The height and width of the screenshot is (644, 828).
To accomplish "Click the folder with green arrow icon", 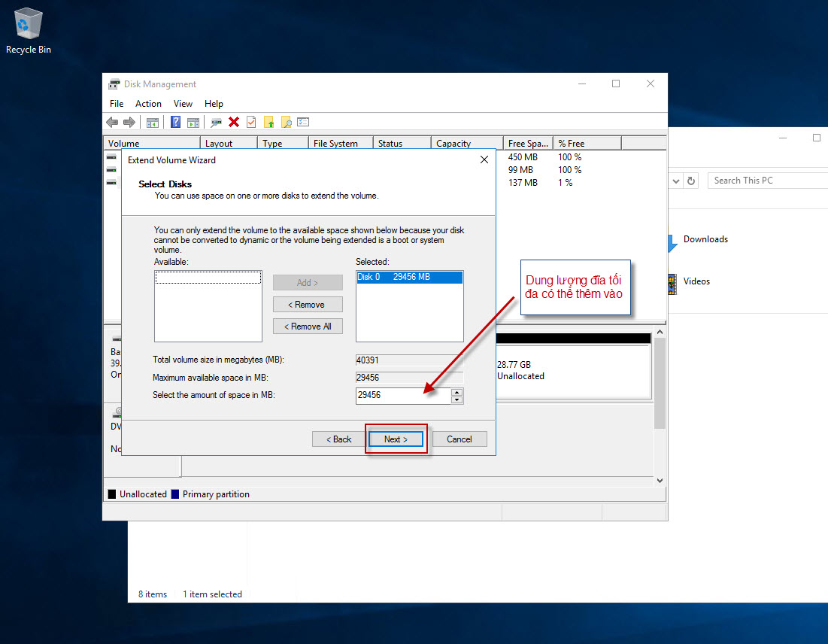I will pyautogui.click(x=268, y=122).
